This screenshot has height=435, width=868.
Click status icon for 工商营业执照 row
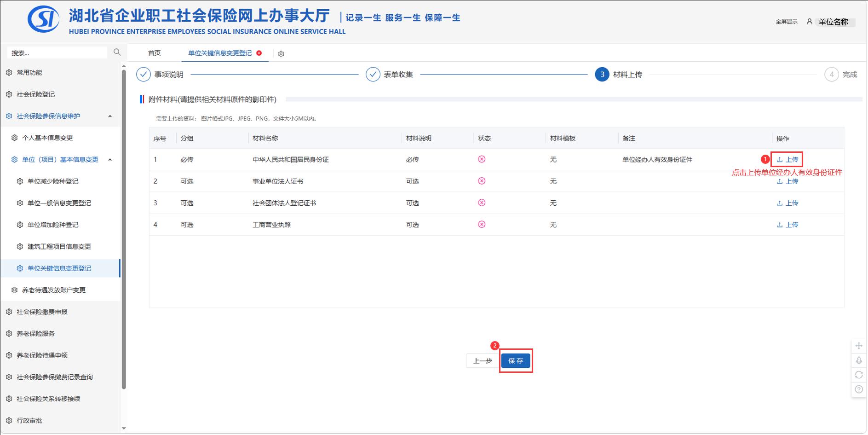pos(482,224)
